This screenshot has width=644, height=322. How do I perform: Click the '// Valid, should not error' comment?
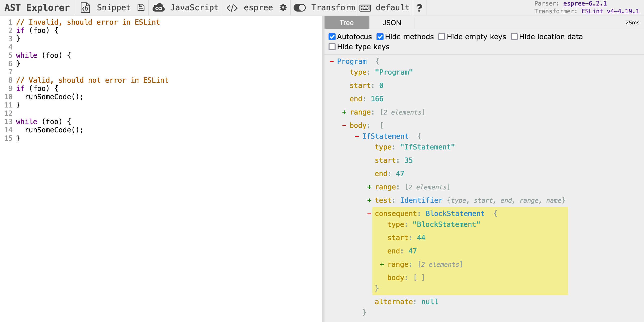point(92,80)
